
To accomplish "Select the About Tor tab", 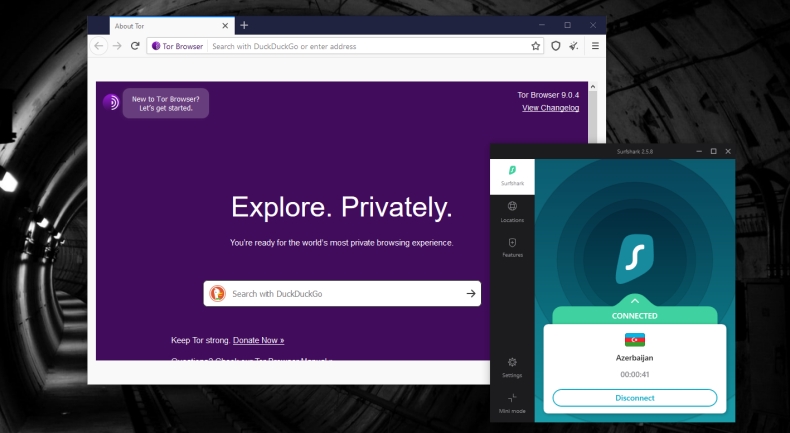I will (160, 25).
